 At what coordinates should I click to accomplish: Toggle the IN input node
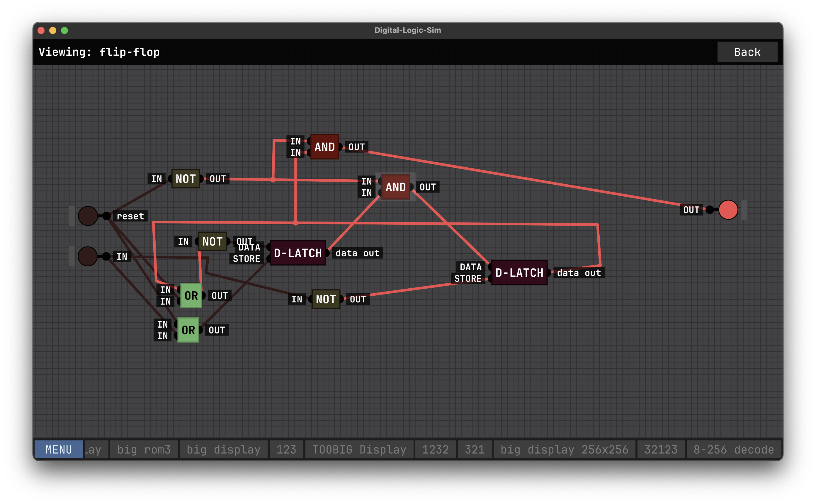tap(87, 256)
